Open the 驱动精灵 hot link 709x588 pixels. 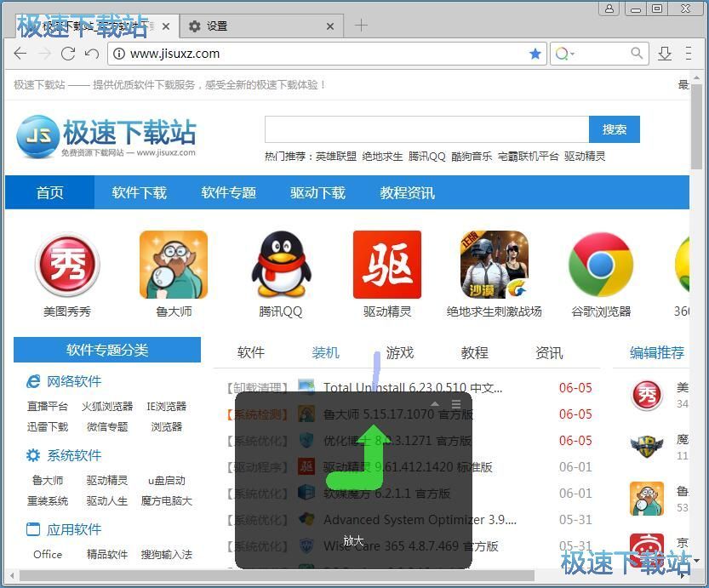pyautogui.click(x=585, y=157)
